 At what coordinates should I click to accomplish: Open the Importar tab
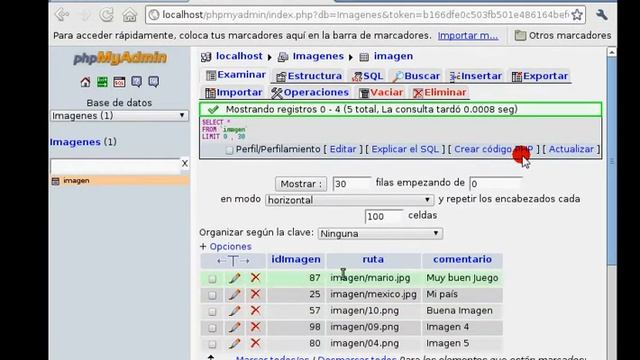[x=233, y=93]
